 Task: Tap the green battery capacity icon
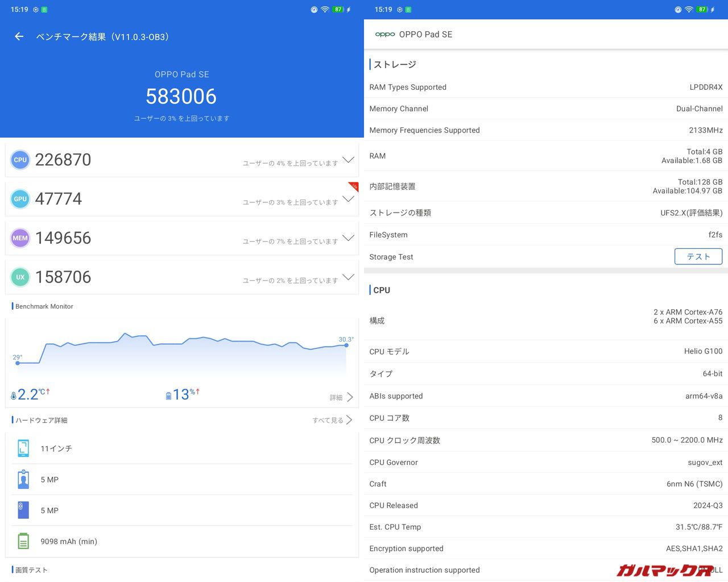tap(23, 541)
